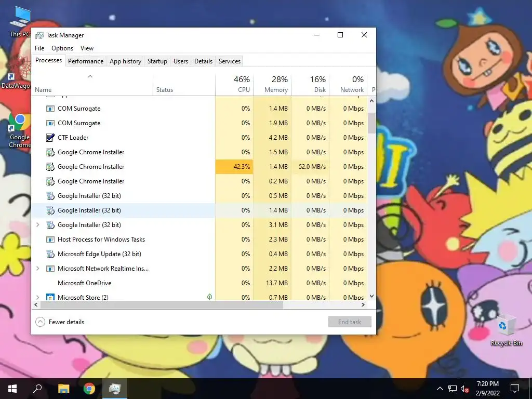Viewport: 532px width, 399px height.
Task: Select the Google Chrome desktop shortcut
Action: point(19,131)
